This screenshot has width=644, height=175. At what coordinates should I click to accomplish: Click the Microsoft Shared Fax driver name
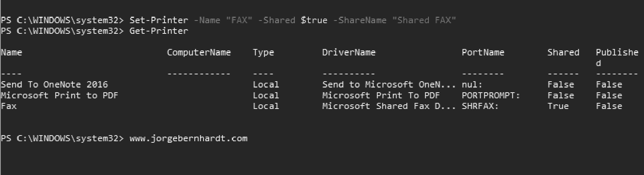(389, 106)
